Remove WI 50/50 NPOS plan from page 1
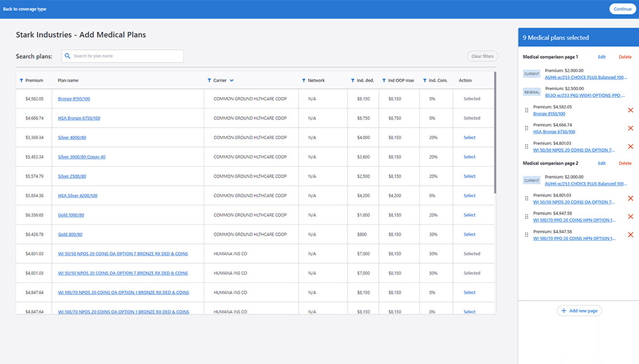 click(631, 147)
